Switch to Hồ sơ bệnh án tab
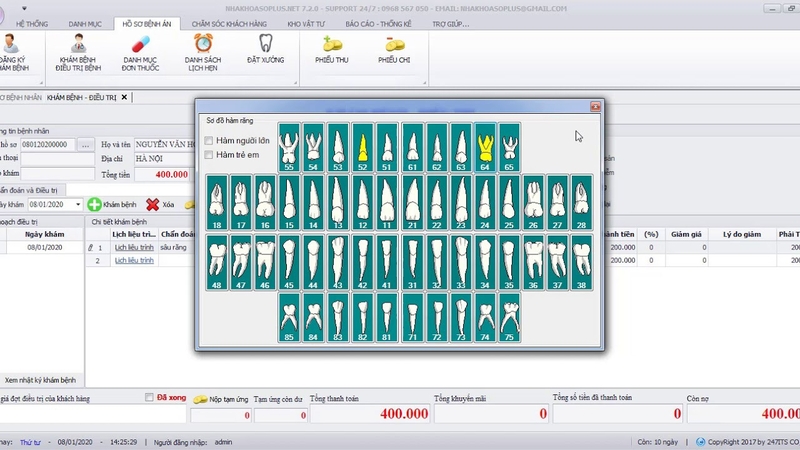800x450 pixels. click(x=147, y=24)
